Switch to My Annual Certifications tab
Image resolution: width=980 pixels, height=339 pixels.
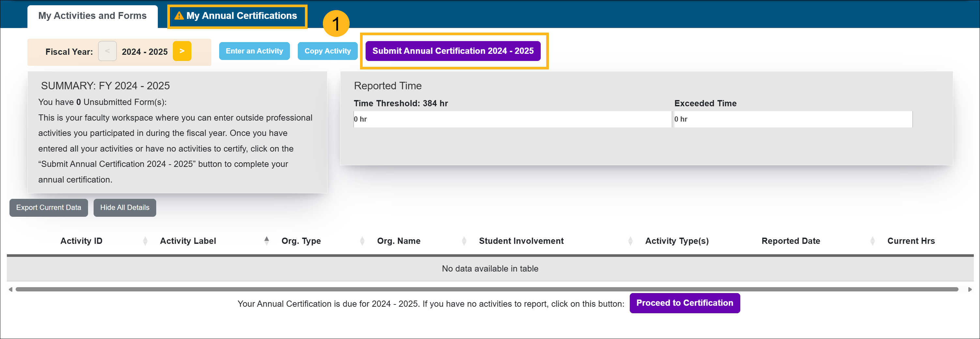pyautogui.click(x=237, y=16)
